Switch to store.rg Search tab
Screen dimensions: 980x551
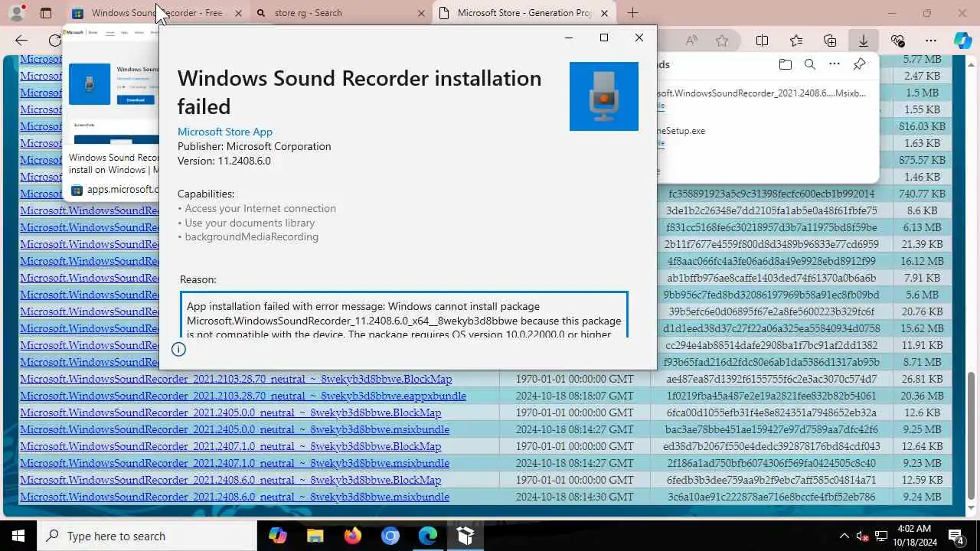[341, 13]
